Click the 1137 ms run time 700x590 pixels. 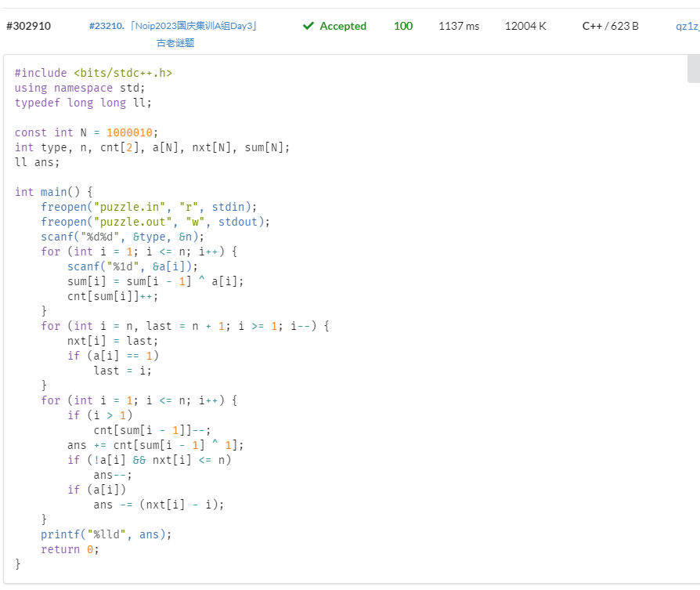click(x=459, y=26)
